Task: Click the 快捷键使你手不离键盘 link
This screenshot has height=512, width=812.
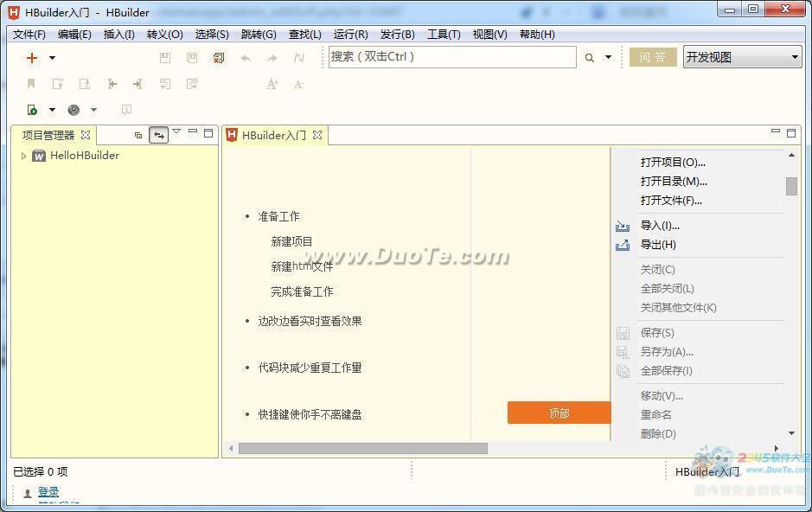Action: (x=310, y=414)
